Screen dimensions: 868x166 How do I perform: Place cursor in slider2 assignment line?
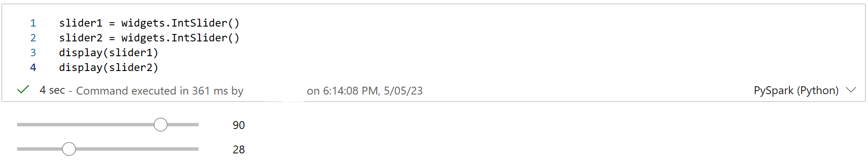point(149,38)
